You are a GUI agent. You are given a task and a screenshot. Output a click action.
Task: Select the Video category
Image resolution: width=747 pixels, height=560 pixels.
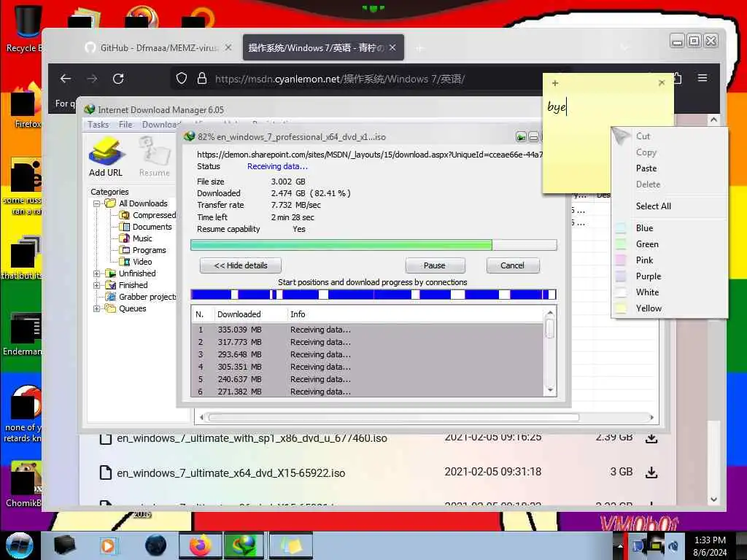(136, 262)
